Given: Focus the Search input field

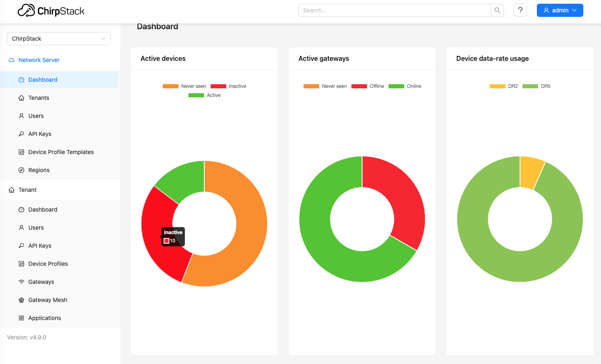Looking at the screenshot, I should tap(395, 10).
